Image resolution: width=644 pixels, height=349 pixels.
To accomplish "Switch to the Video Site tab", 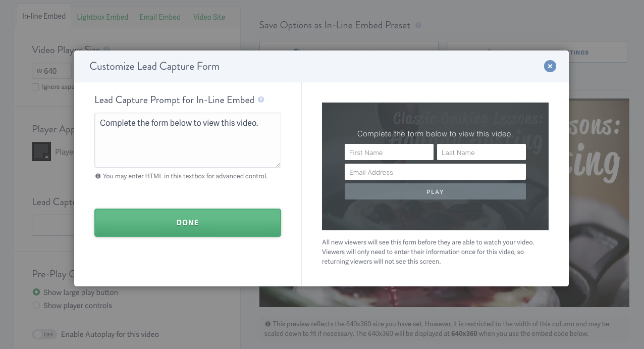I will [209, 17].
